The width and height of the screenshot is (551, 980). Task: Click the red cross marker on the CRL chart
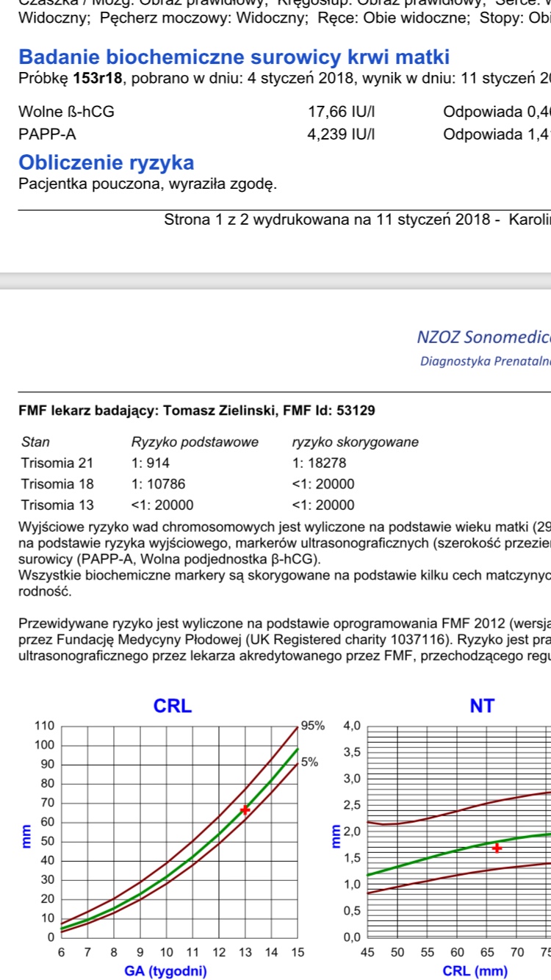coord(245,810)
